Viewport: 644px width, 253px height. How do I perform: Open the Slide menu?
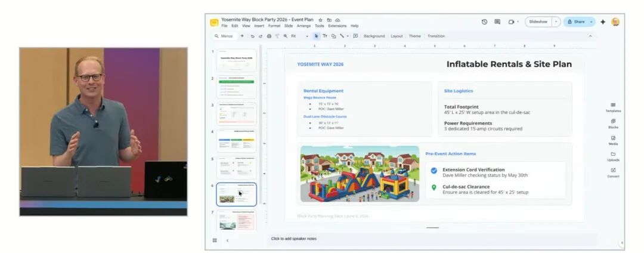click(289, 26)
